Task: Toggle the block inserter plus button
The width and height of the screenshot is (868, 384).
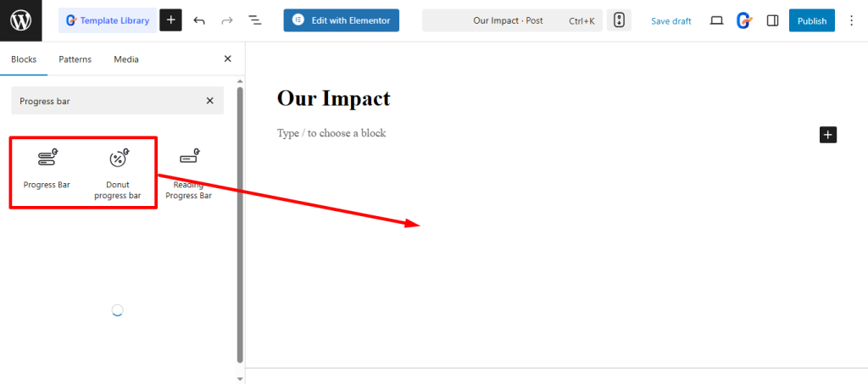Action: point(170,20)
